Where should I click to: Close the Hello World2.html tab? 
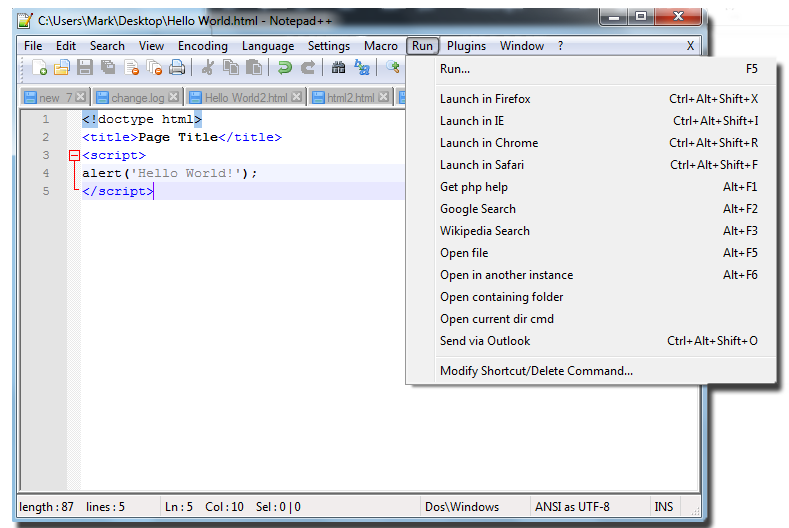[x=297, y=97]
